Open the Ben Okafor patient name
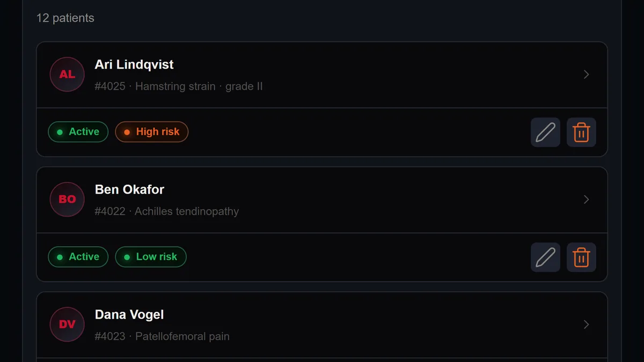This screenshot has height=362, width=644. click(x=129, y=189)
